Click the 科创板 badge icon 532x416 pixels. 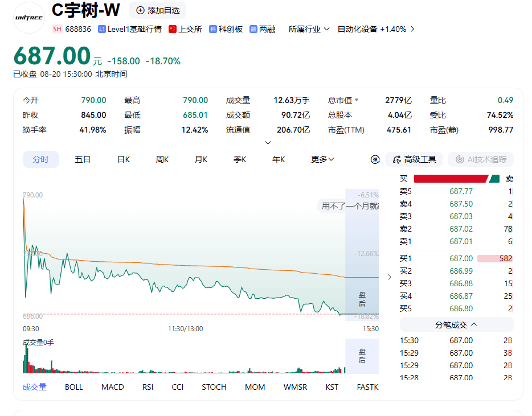click(x=212, y=29)
